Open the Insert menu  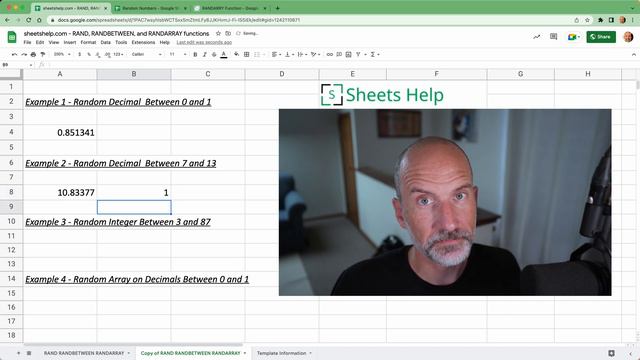[x=70, y=42]
